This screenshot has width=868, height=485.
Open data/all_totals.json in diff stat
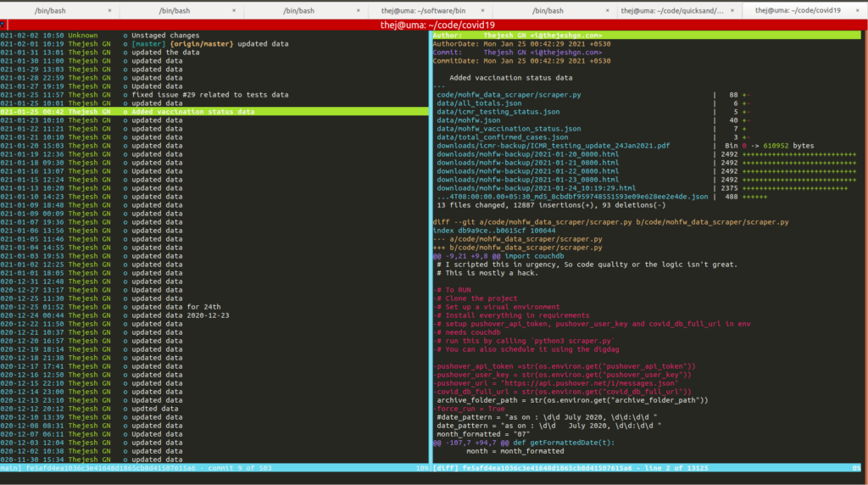click(x=479, y=103)
